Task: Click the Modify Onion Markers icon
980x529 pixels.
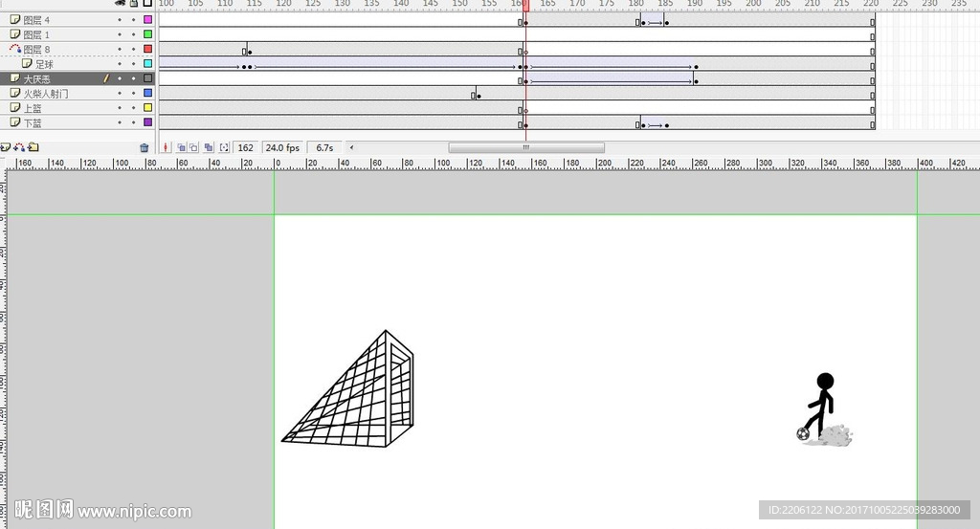Action: coord(224,147)
